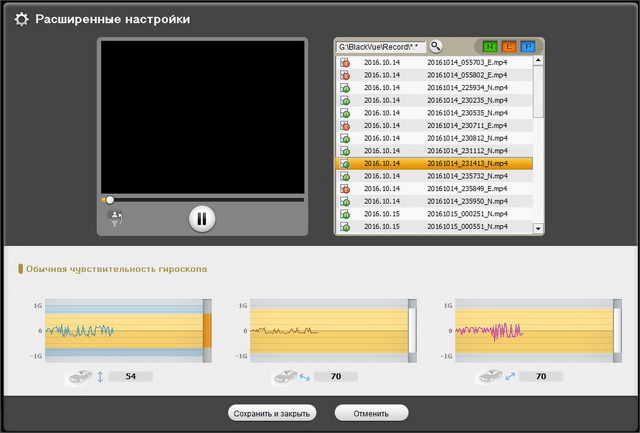Click the vertical sensitivity value 54
Image resolution: width=640 pixels, height=433 pixels.
131,376
